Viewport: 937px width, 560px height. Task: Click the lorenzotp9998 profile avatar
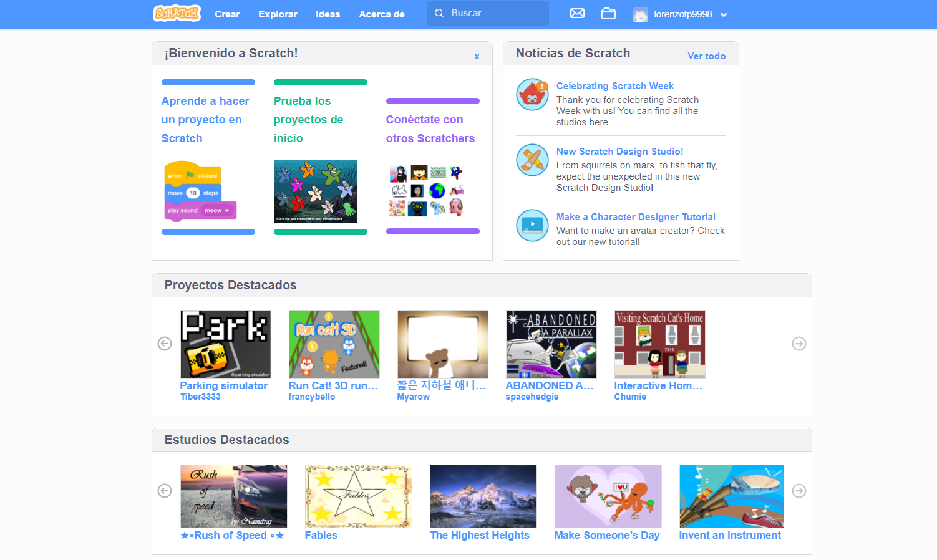641,14
